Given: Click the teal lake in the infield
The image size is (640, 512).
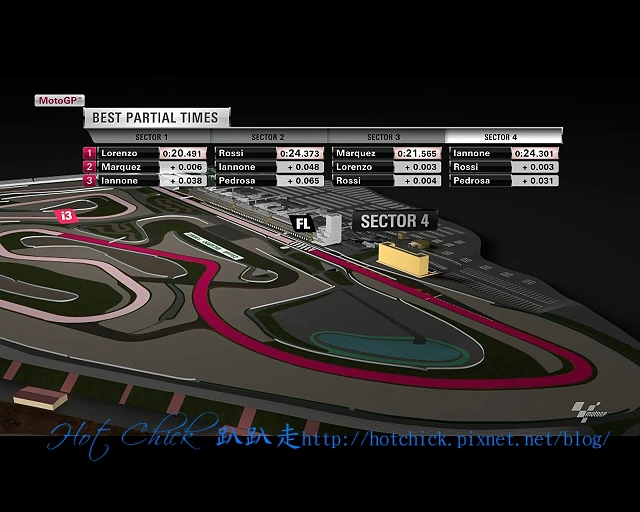Looking at the screenshot, I should pyautogui.click(x=388, y=348).
